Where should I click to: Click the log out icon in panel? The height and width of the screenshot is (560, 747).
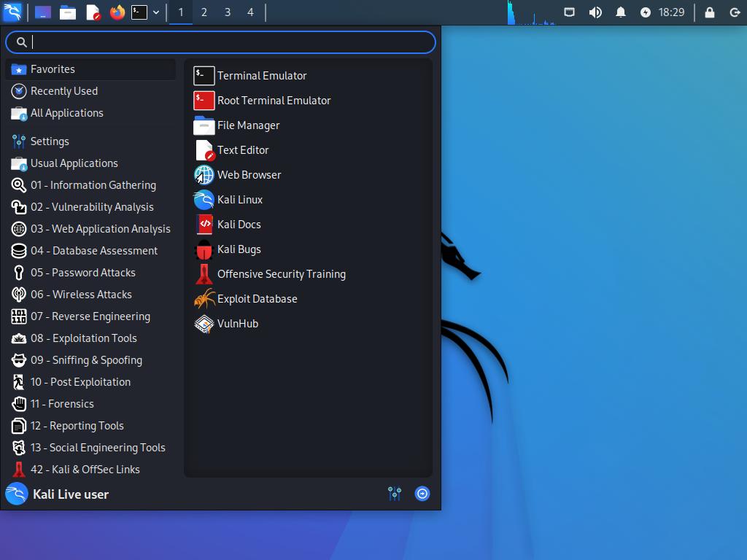click(735, 12)
